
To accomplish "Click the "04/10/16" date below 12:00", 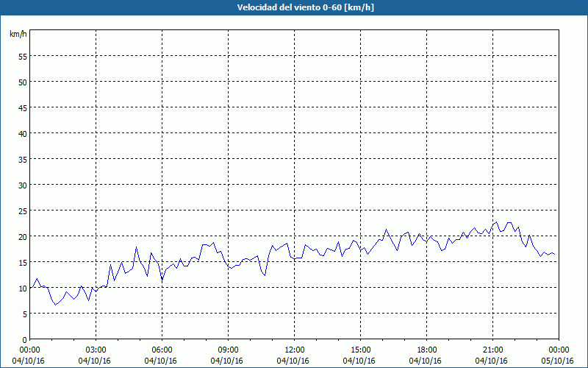I will coord(293,361).
